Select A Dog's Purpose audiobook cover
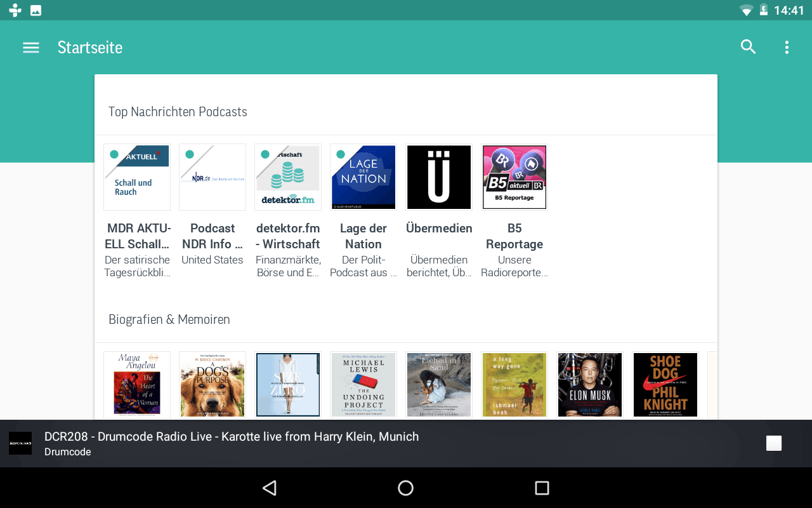 coord(213,385)
